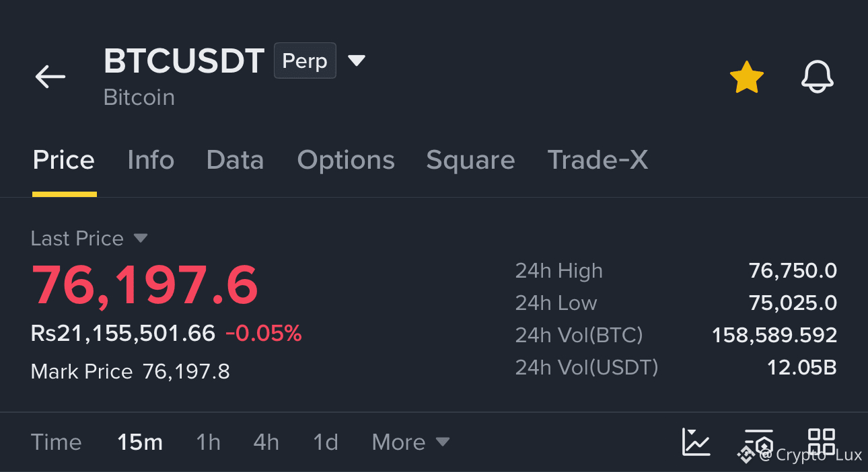Screen dimensions: 868x472
Task: Switch to the Data tab
Action: pos(235,160)
